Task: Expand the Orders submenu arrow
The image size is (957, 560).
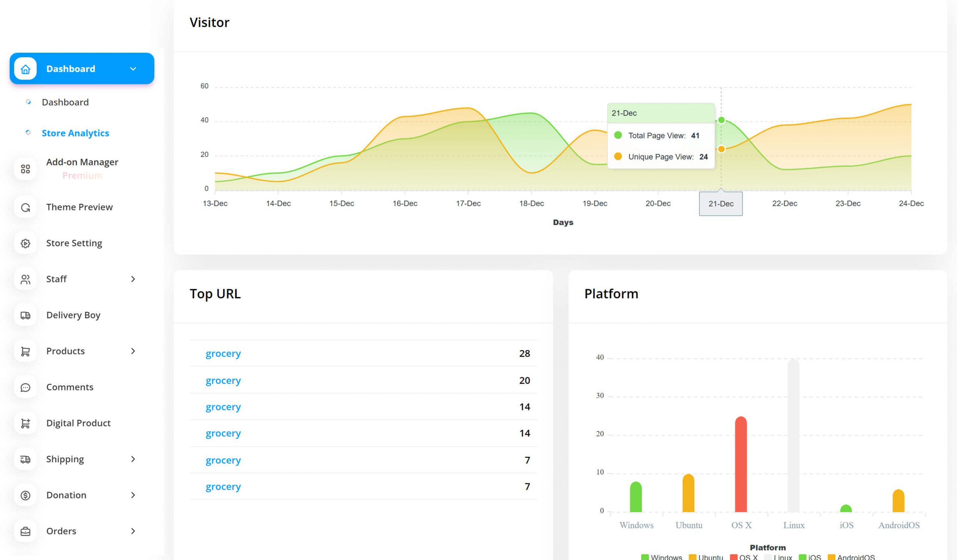Action: pos(133,531)
